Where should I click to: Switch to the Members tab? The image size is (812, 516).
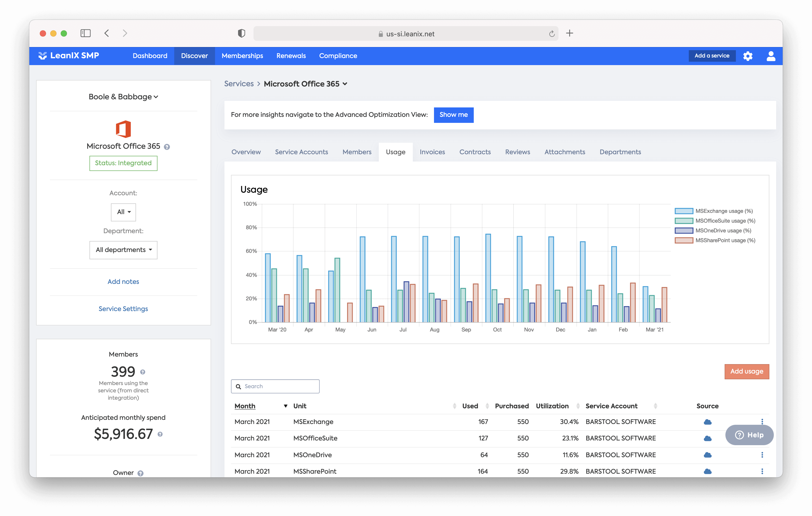[357, 152]
